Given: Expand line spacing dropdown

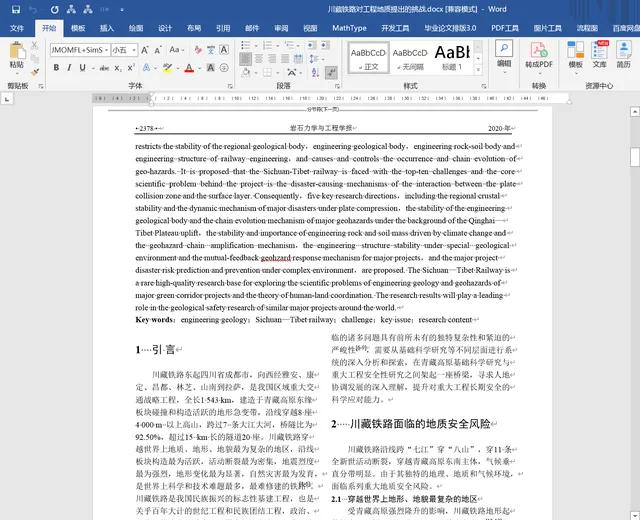Looking at the screenshot, I should 322,59.
